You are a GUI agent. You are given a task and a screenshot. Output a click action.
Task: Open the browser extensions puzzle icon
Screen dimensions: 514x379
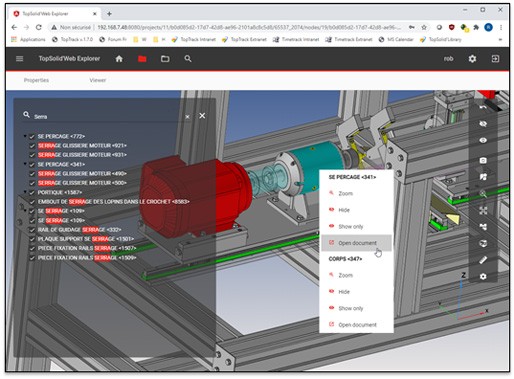click(x=476, y=27)
